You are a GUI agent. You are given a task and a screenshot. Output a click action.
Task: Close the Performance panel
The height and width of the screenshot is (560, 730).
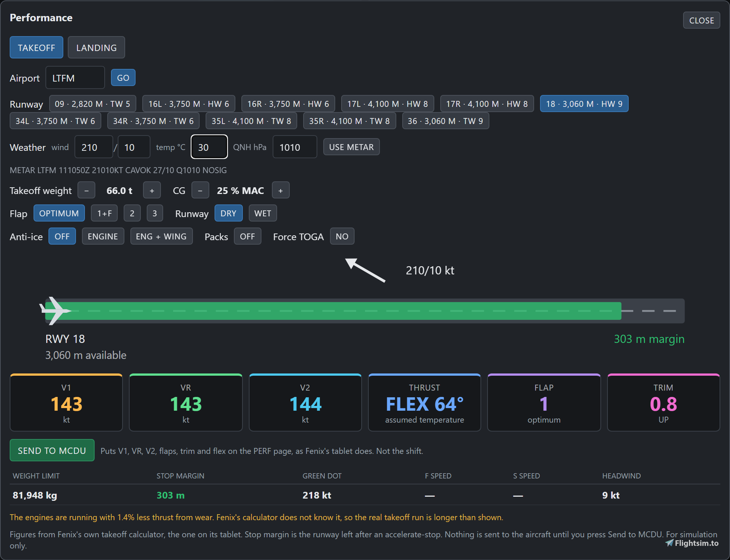pyautogui.click(x=701, y=20)
